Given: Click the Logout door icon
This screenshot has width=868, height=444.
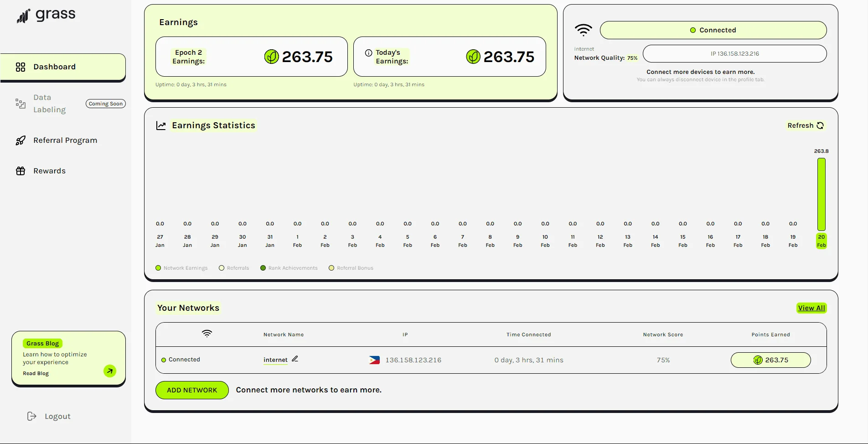Looking at the screenshot, I should (31, 416).
